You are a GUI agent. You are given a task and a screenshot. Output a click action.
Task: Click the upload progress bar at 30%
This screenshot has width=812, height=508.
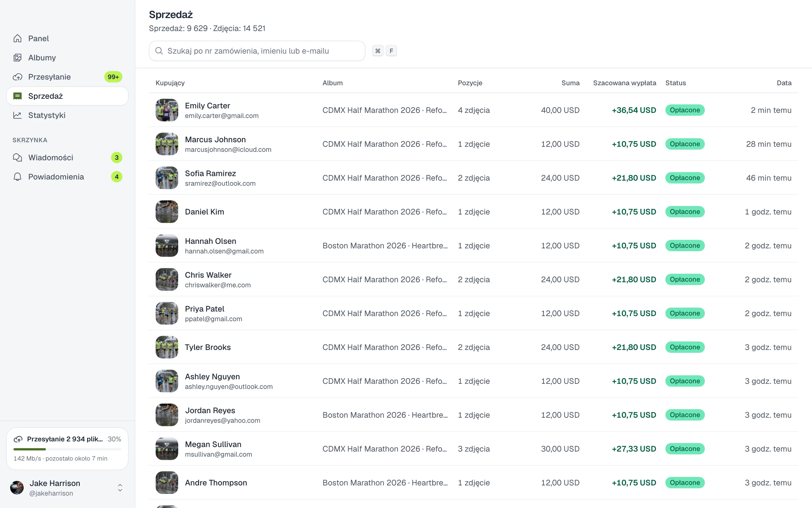[x=67, y=449]
